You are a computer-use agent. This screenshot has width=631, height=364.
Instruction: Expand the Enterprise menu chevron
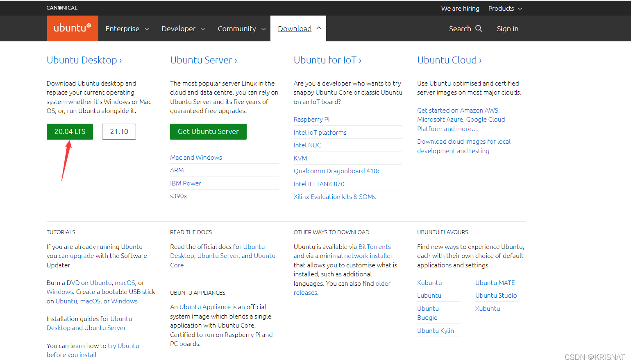coord(147,29)
